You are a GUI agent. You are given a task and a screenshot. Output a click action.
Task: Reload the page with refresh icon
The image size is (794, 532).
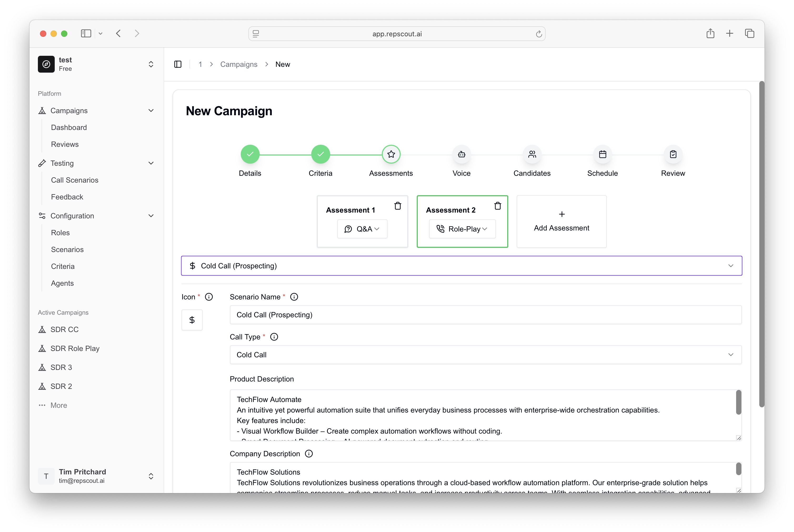click(539, 34)
